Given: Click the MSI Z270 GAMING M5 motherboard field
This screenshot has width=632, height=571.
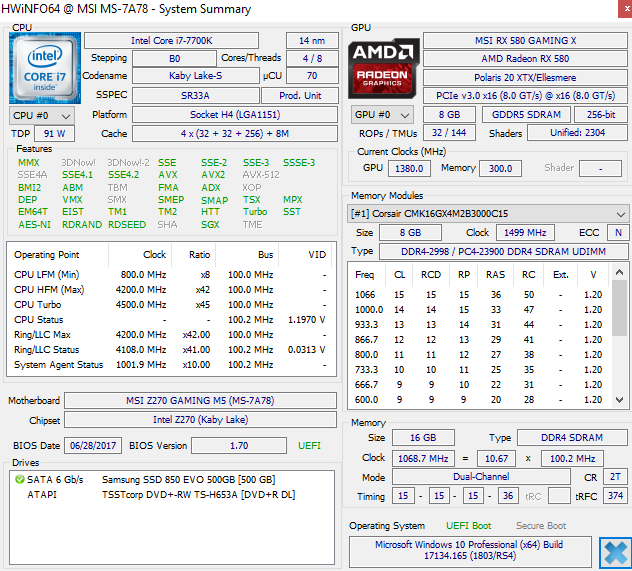Looking at the screenshot, I should 200,401.
